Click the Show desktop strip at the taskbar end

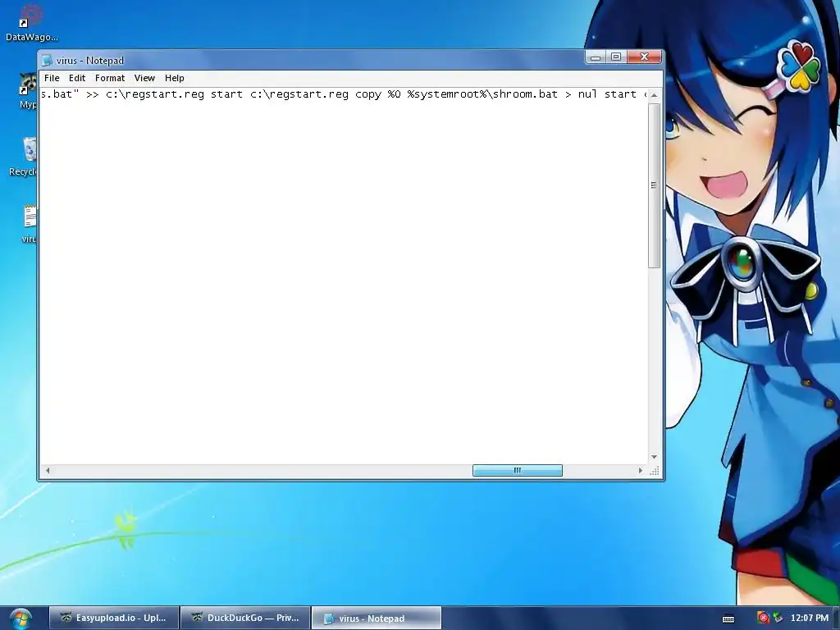(836, 619)
